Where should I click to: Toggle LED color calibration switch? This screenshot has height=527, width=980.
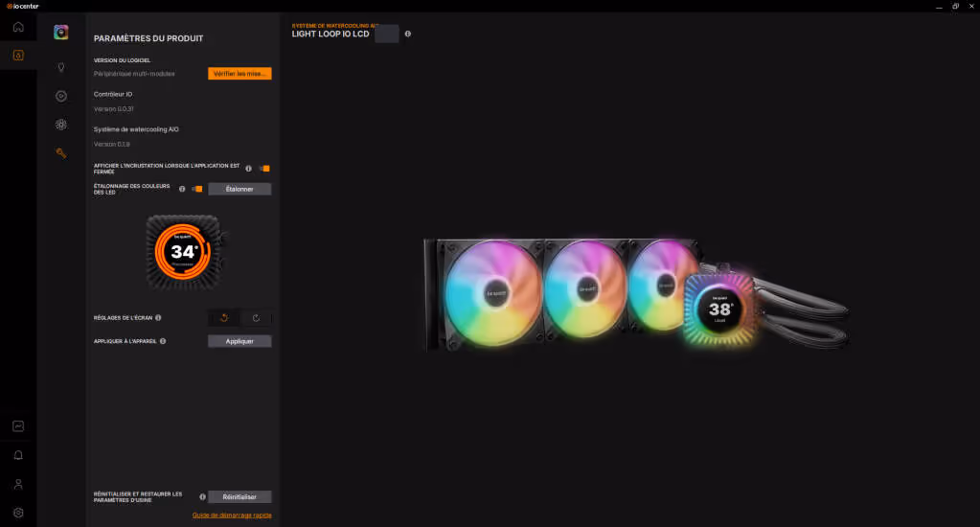(197, 189)
